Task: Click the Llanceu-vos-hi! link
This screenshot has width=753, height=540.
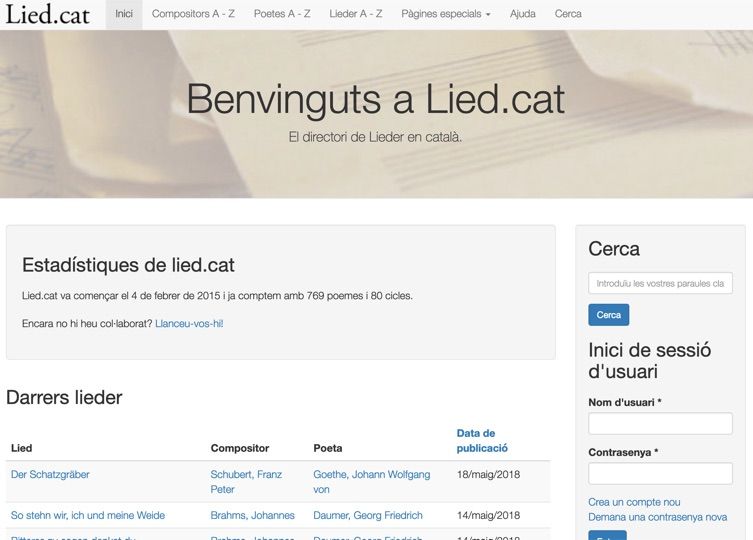Action: point(189,324)
